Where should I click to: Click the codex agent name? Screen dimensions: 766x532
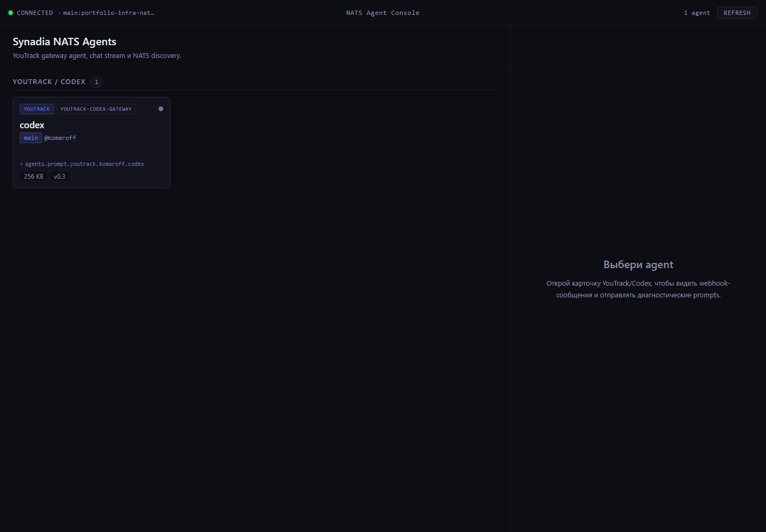32,125
